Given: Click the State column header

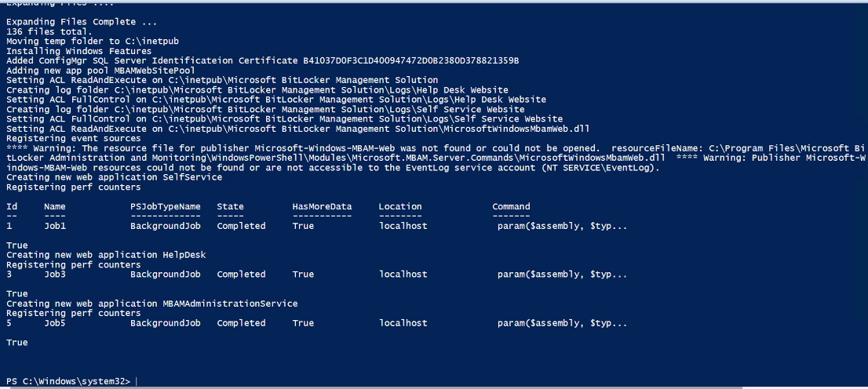Looking at the screenshot, I should pyautogui.click(x=230, y=206).
